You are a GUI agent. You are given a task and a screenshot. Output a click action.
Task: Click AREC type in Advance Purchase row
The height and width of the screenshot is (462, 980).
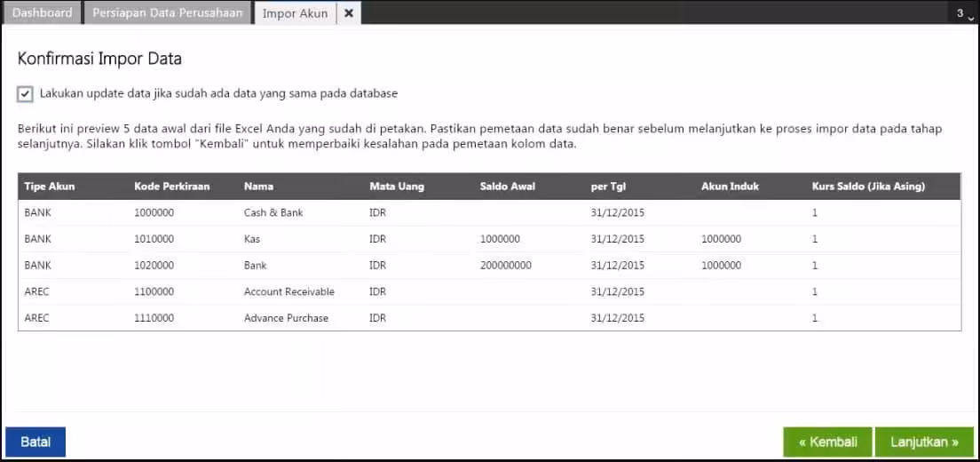(37, 317)
